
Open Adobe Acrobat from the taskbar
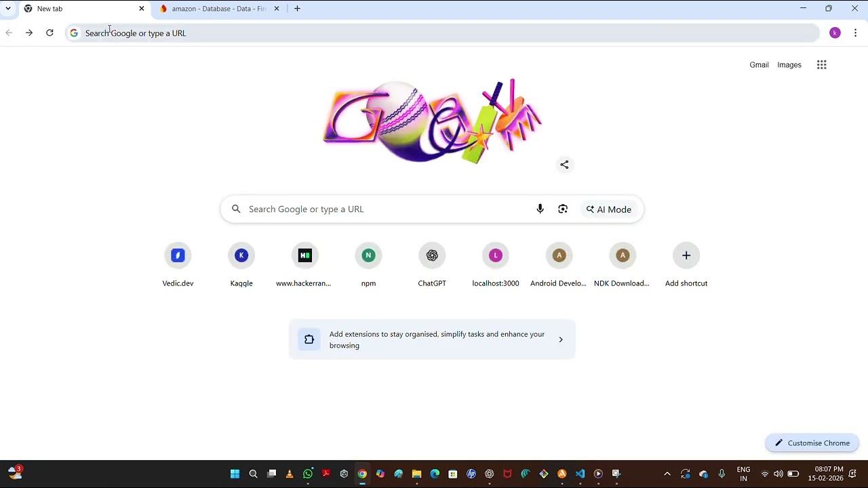[x=326, y=474]
